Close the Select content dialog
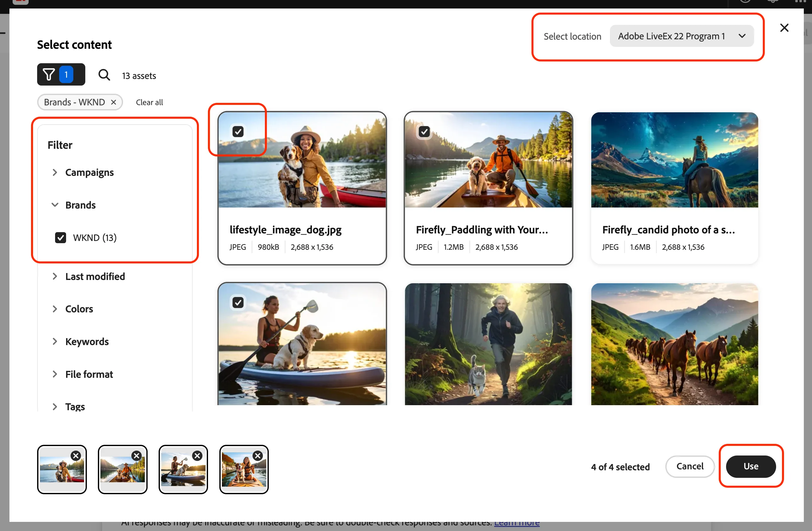Image resolution: width=812 pixels, height=531 pixels. click(x=784, y=28)
